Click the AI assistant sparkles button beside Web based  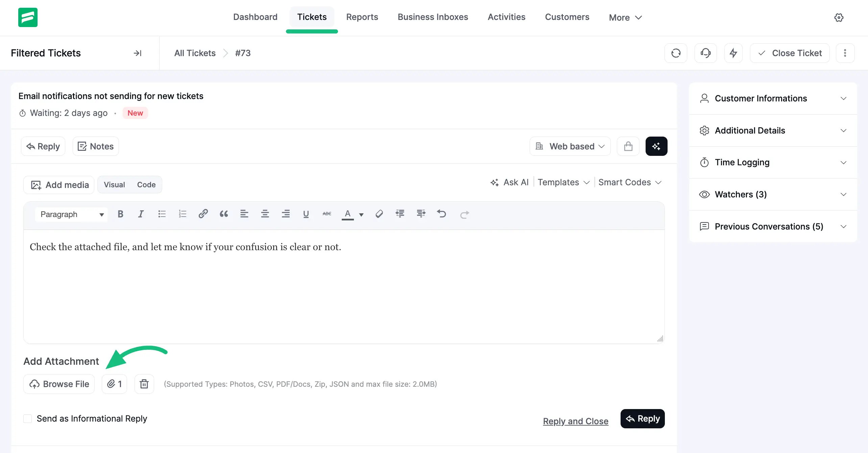pyautogui.click(x=656, y=146)
